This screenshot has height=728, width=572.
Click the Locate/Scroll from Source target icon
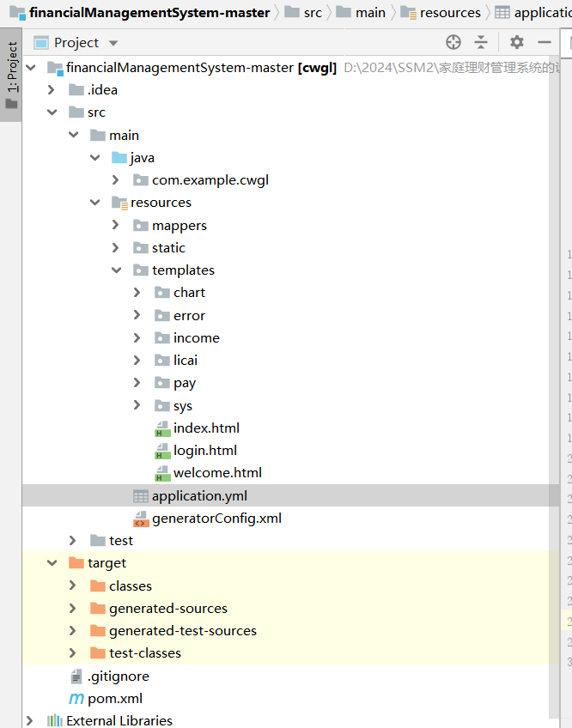click(x=453, y=42)
